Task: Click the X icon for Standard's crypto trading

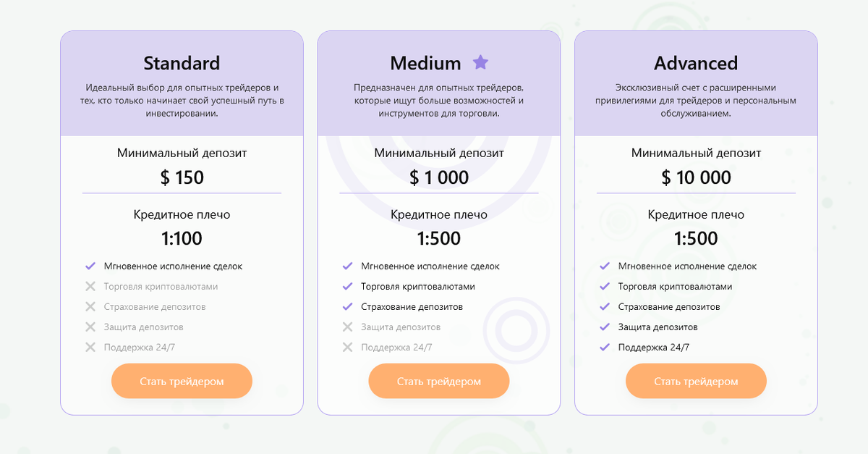Action: tap(90, 286)
